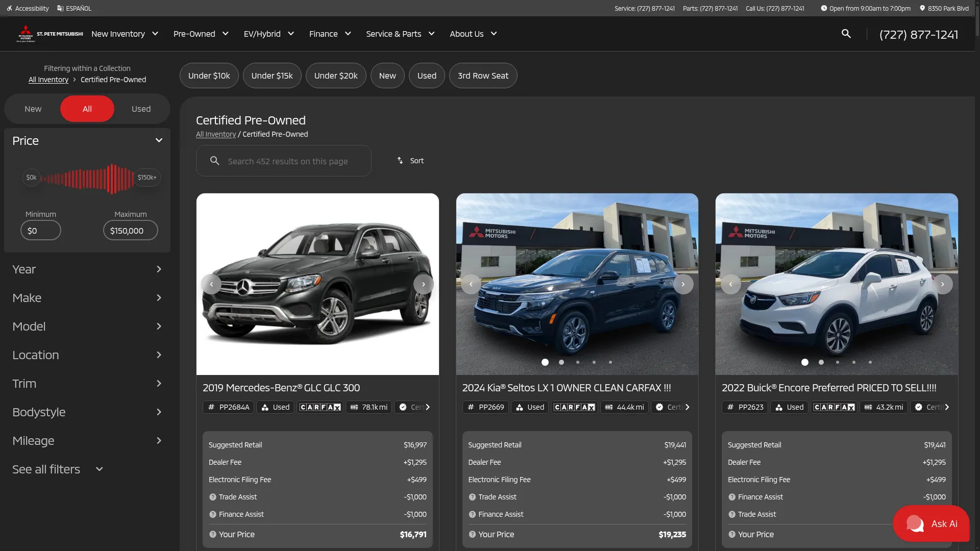Click the St. Pete Mitsubishi logo
This screenshot has height=551, width=980.
tap(50, 34)
